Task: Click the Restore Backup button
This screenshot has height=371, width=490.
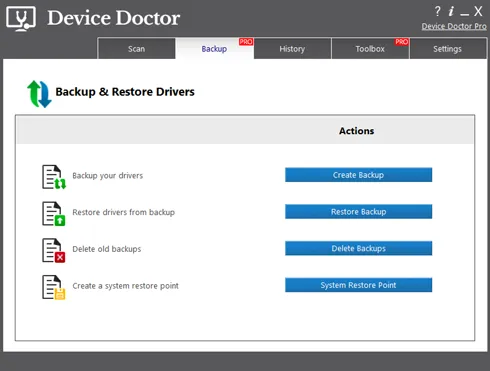Action: (x=358, y=212)
